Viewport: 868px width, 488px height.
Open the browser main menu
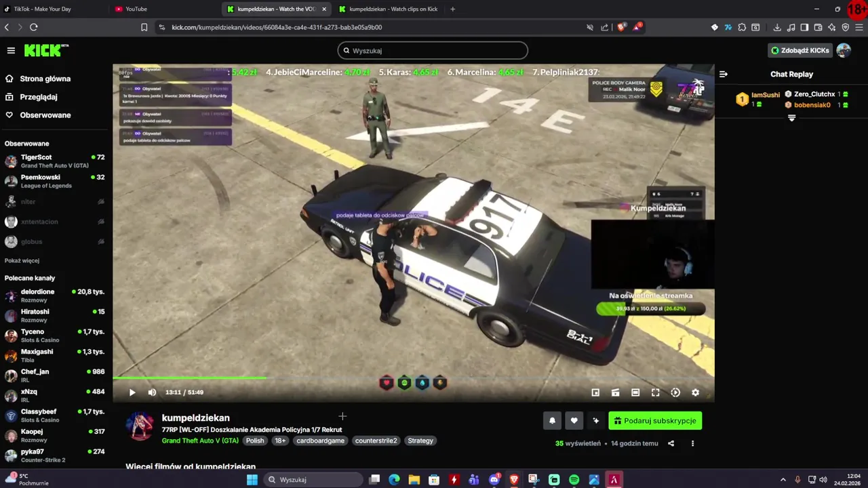click(859, 27)
